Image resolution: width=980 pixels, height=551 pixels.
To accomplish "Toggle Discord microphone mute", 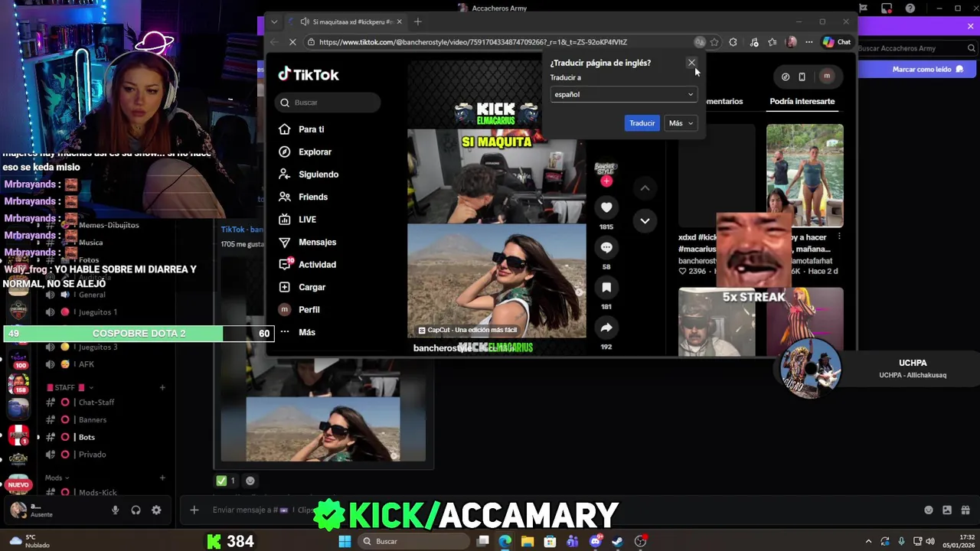I will [x=116, y=510].
